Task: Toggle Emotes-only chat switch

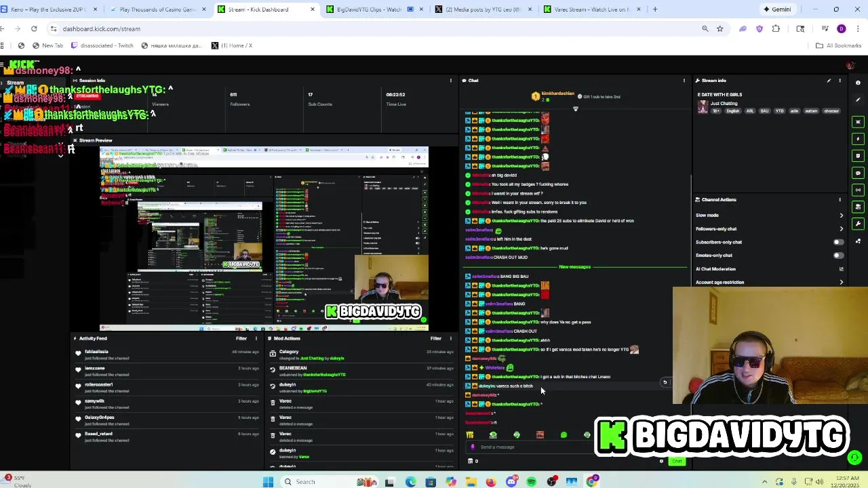Action: [x=839, y=256]
